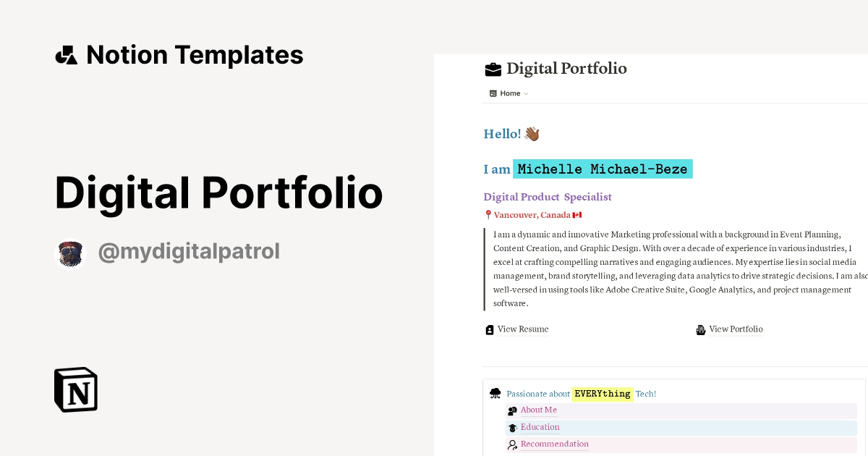868x456 pixels.
Task: Go to the Education page
Action: coord(540,427)
